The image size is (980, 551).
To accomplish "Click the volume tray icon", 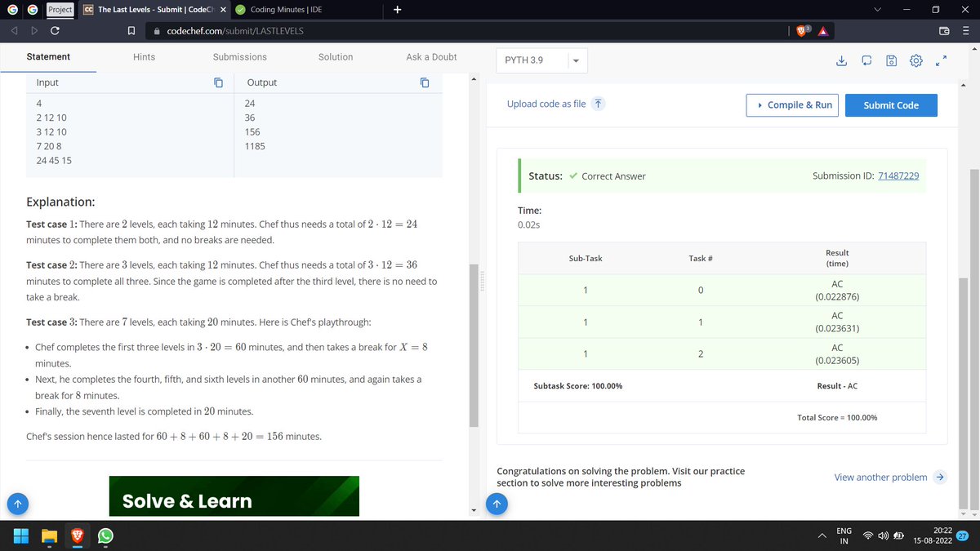I will [884, 536].
